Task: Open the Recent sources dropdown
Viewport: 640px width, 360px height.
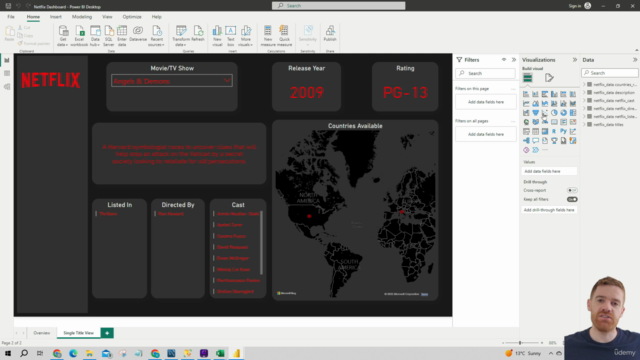Action: click(157, 36)
